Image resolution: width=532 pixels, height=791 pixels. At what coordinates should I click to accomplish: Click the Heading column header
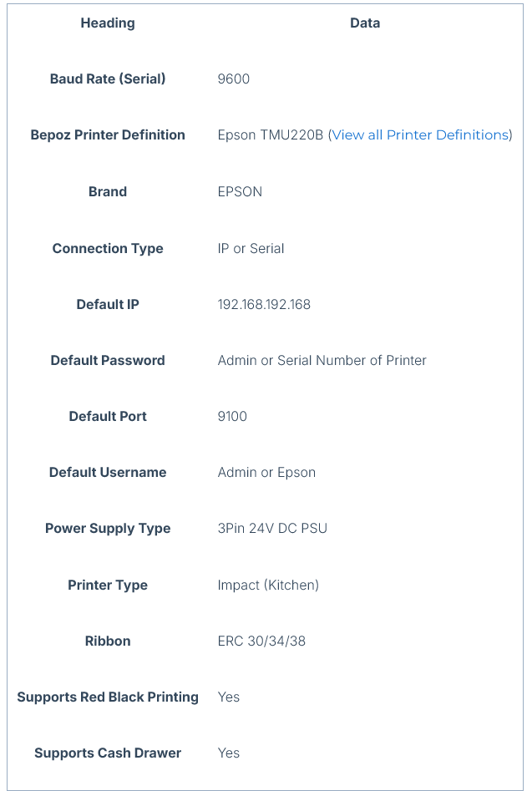point(108,23)
